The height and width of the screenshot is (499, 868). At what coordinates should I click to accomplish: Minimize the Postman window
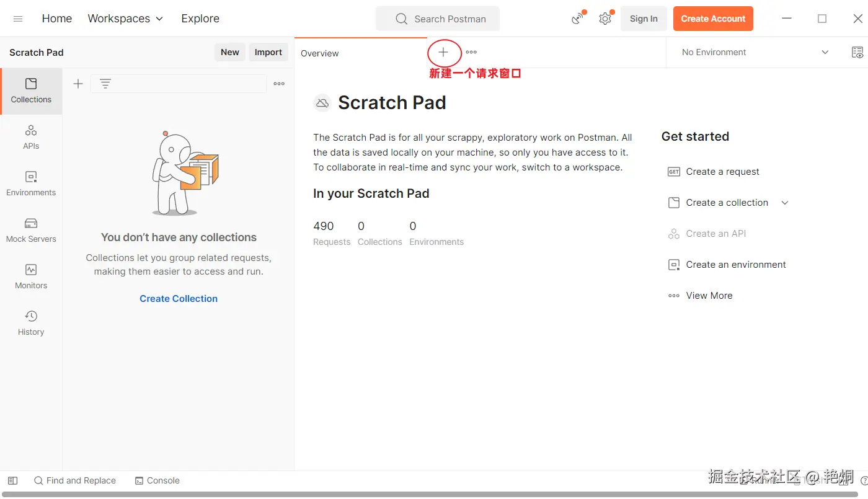click(x=787, y=19)
